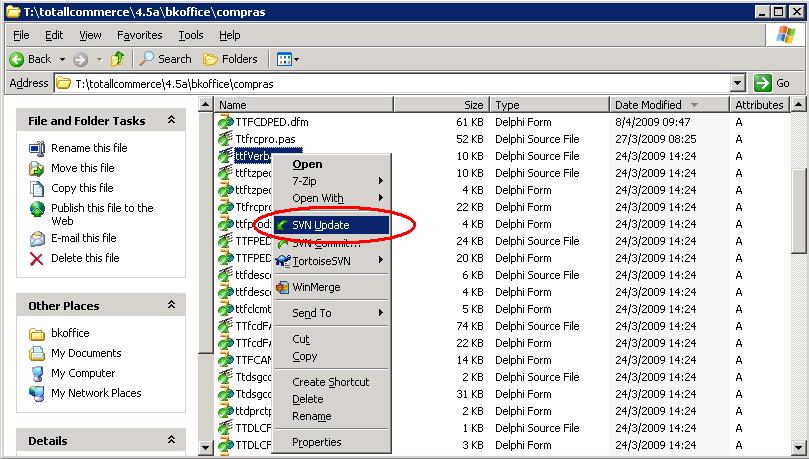Click the Back arrow icon
Image resolution: width=809 pixels, height=459 pixels.
[x=17, y=59]
